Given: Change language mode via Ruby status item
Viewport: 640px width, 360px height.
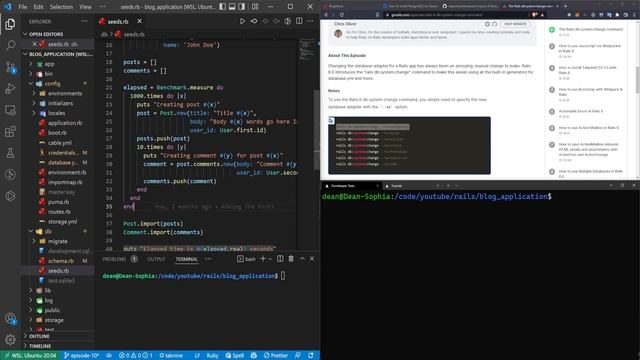Looking at the screenshot, I should tap(212, 356).
